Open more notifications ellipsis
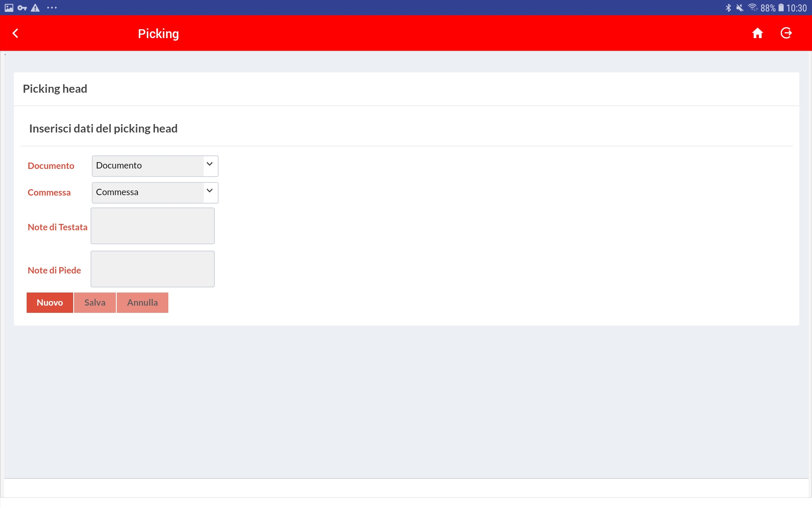The height and width of the screenshot is (508, 812). coord(52,8)
